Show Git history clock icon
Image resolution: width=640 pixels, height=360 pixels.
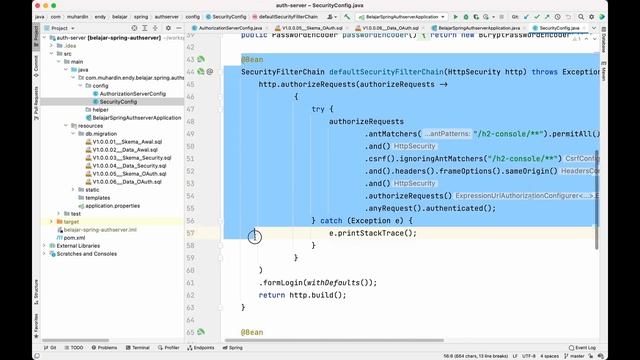[558, 17]
